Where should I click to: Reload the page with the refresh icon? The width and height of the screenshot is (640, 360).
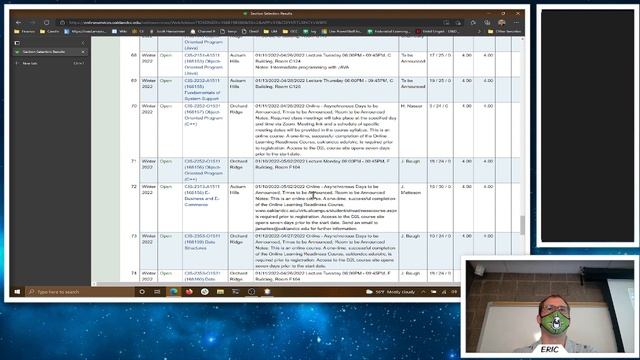click(47, 22)
